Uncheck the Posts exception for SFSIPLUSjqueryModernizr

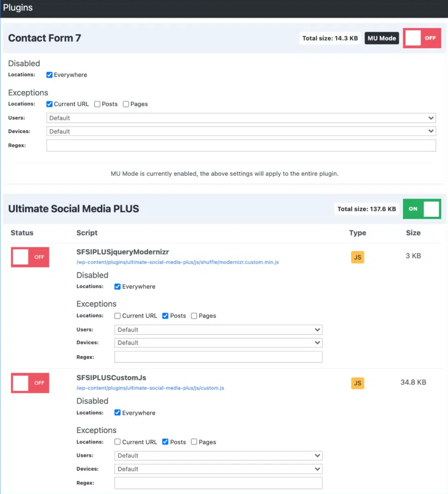click(166, 316)
